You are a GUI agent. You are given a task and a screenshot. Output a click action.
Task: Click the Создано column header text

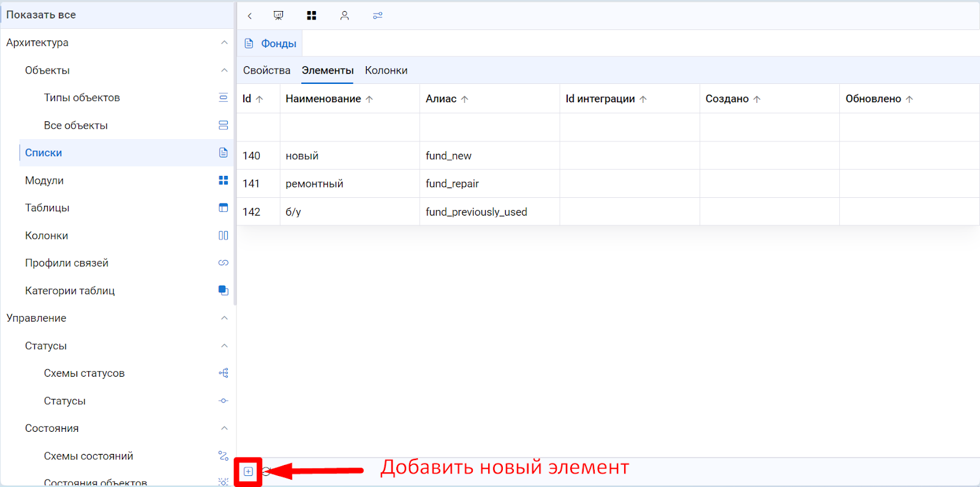[x=727, y=99]
